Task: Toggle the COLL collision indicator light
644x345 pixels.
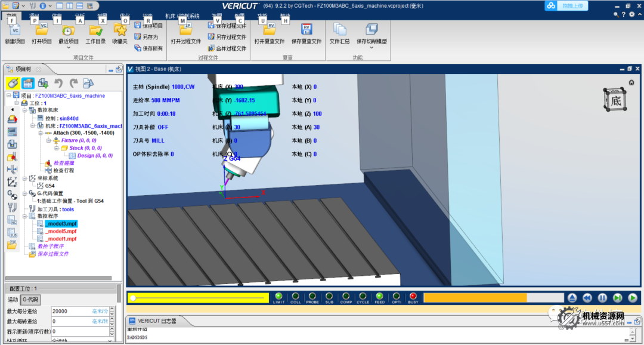Action: coord(295,296)
